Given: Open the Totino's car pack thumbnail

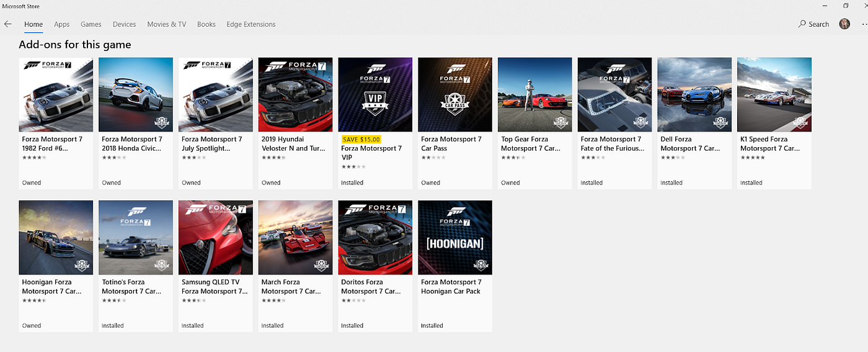Looking at the screenshot, I should pos(136,237).
